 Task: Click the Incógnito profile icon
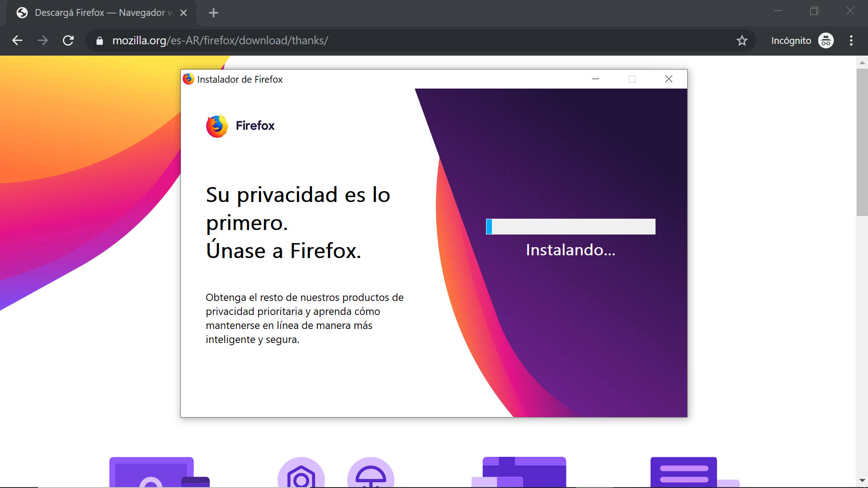point(826,41)
